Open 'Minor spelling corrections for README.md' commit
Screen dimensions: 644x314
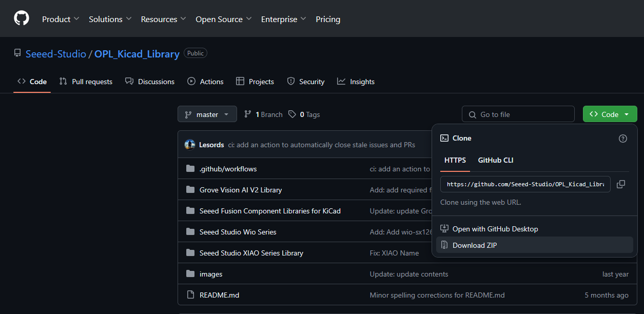click(x=437, y=295)
